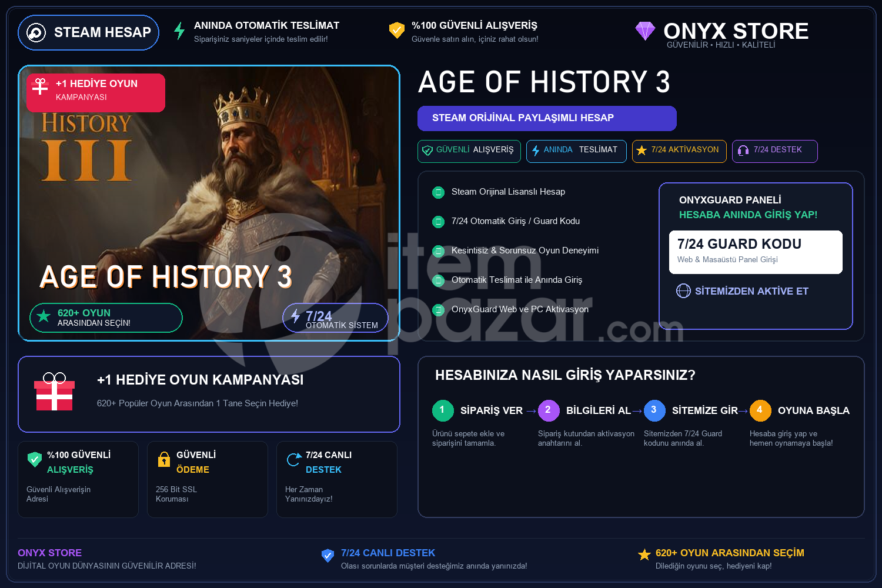Click the green star icon beside 620+ OYUN
882x588 pixels.
pos(44,316)
